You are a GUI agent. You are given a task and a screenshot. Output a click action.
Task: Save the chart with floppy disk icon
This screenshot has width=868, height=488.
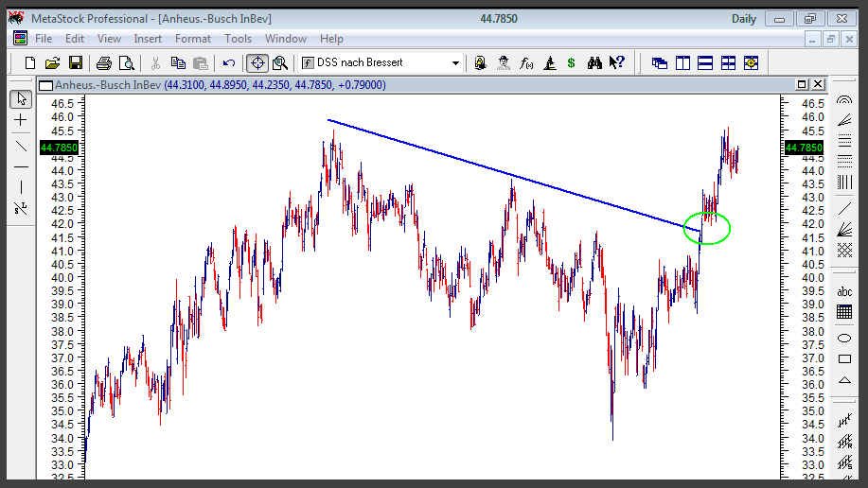coord(76,63)
